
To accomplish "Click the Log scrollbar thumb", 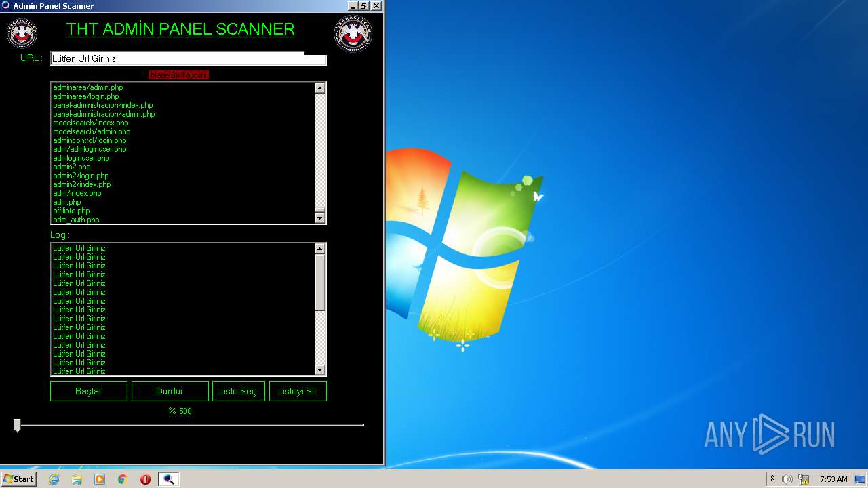I will [320, 283].
